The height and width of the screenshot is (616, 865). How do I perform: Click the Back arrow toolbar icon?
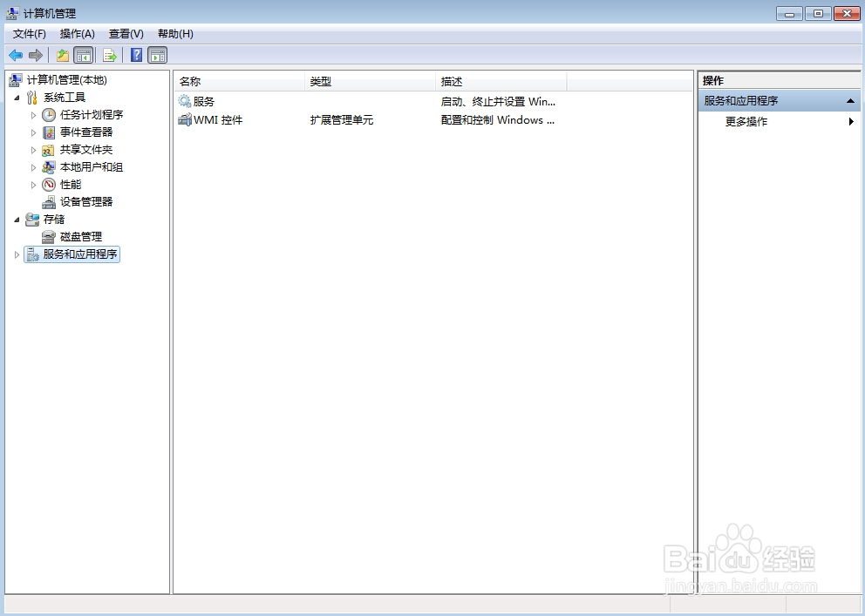point(16,55)
